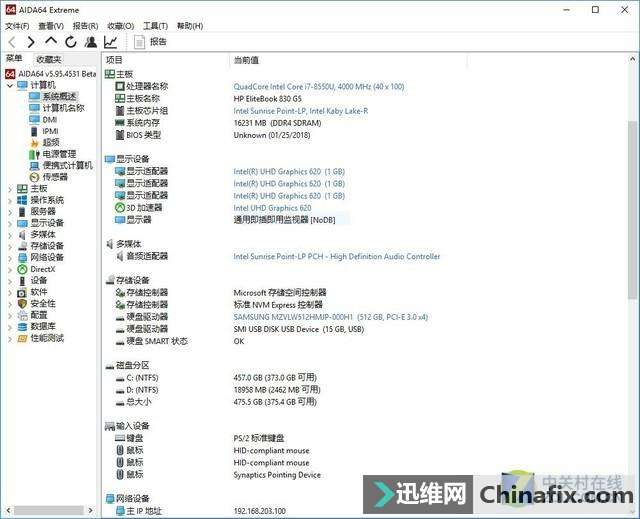Select the HP EliteBook 830 G5 value
The width and height of the screenshot is (640, 519).
pyautogui.click(x=267, y=99)
